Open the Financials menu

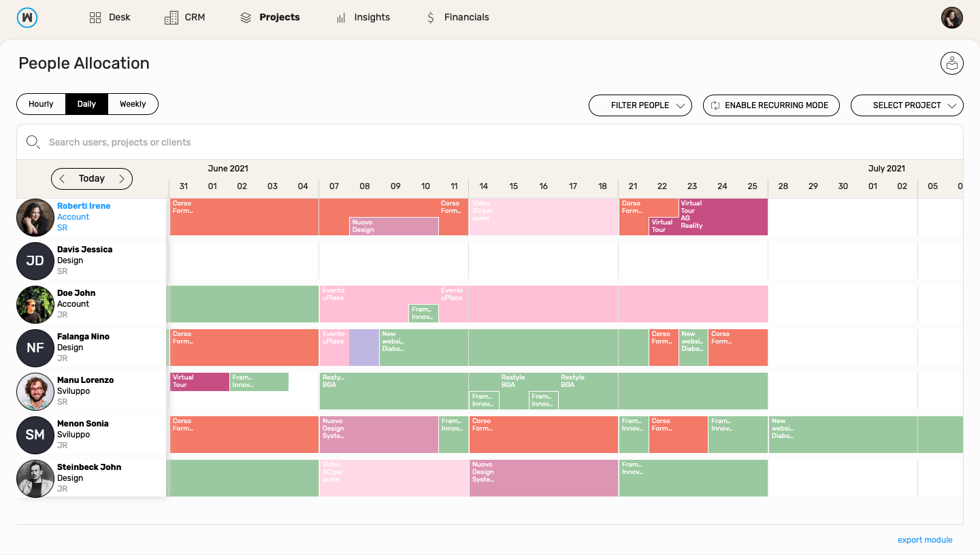coord(457,18)
